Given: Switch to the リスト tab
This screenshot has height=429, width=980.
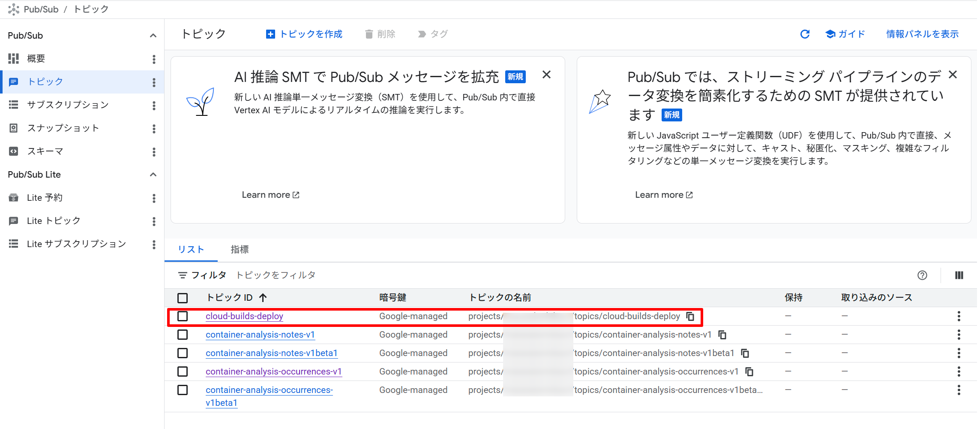Looking at the screenshot, I should pos(191,249).
